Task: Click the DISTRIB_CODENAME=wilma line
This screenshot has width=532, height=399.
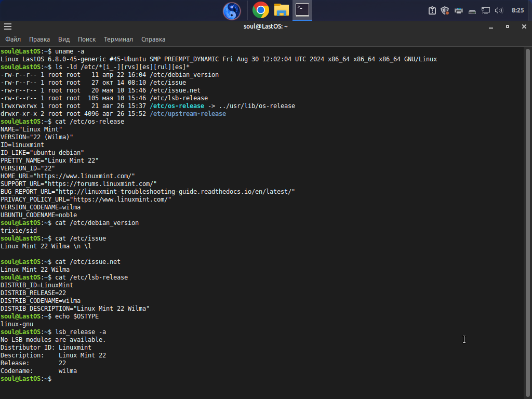Action: tap(41, 301)
